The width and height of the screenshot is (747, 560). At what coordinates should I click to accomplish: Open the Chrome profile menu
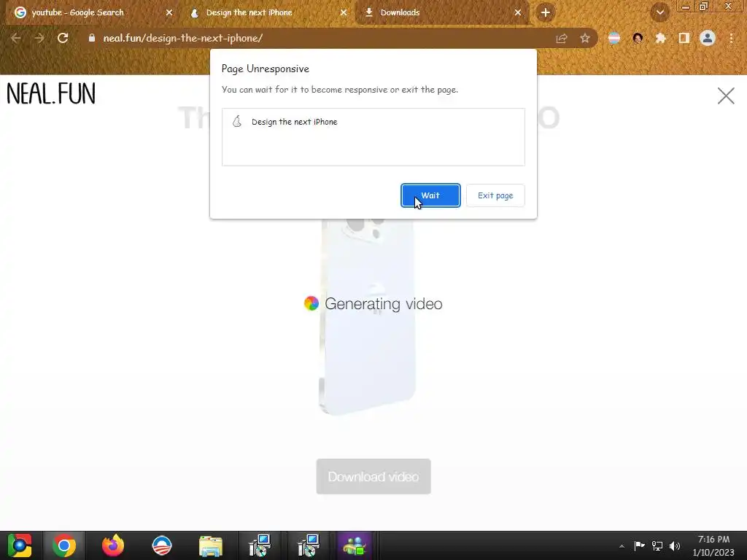point(708,38)
